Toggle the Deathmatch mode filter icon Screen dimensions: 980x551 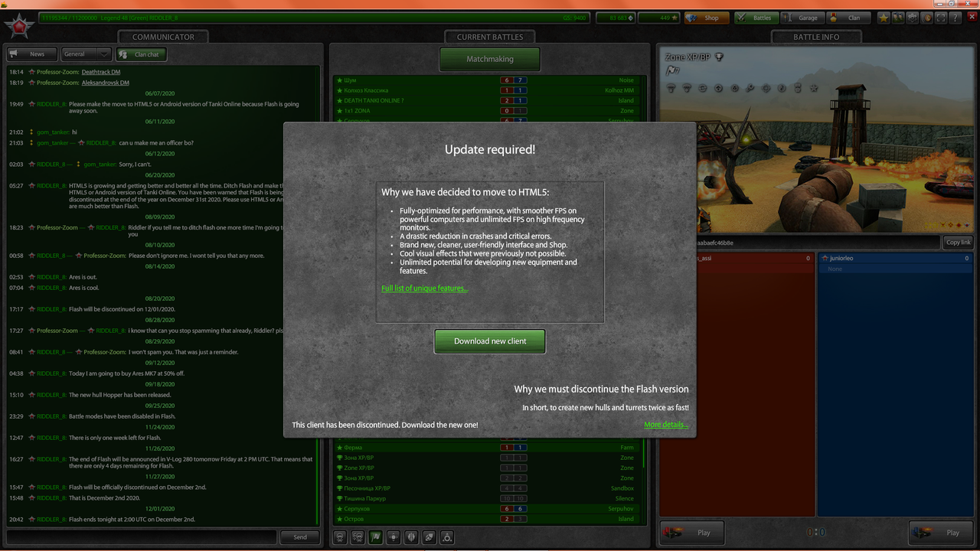(x=340, y=537)
